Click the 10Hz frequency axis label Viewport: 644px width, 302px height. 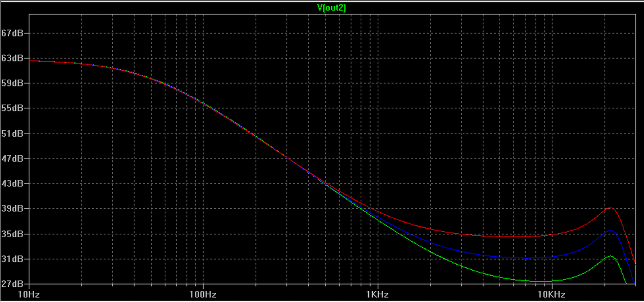[29, 295]
